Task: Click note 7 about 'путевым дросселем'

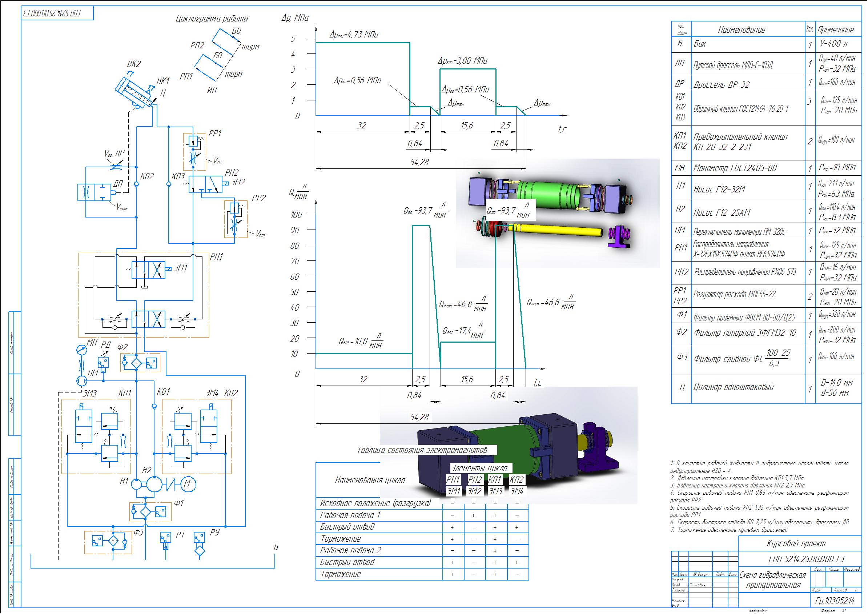Action: (x=729, y=530)
